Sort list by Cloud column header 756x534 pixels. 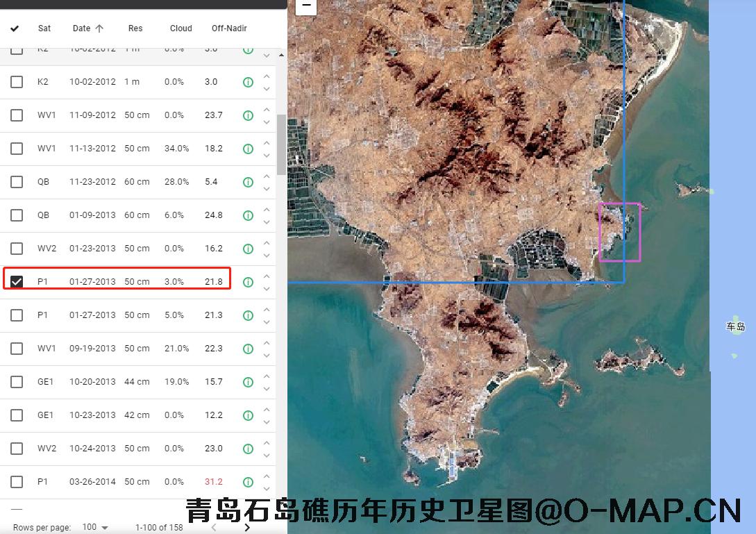tap(180, 28)
